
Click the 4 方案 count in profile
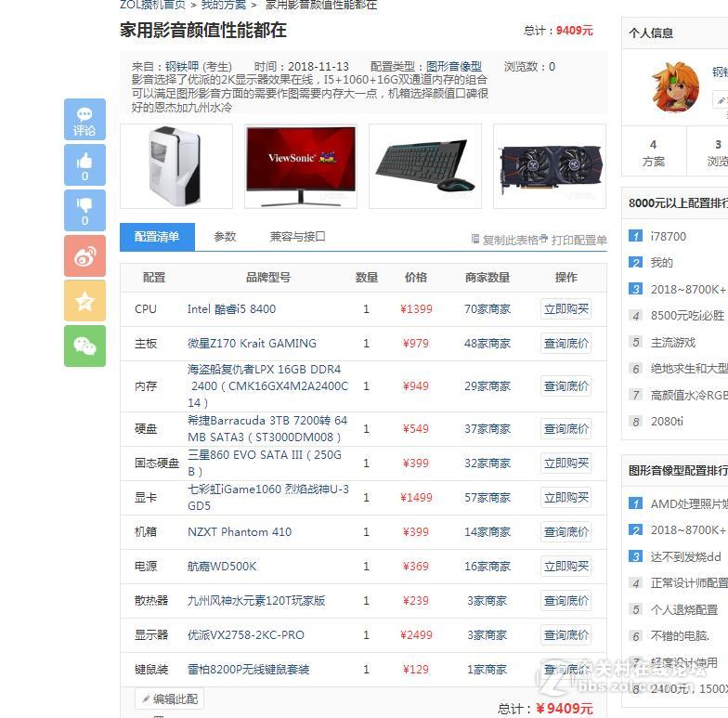point(654,152)
